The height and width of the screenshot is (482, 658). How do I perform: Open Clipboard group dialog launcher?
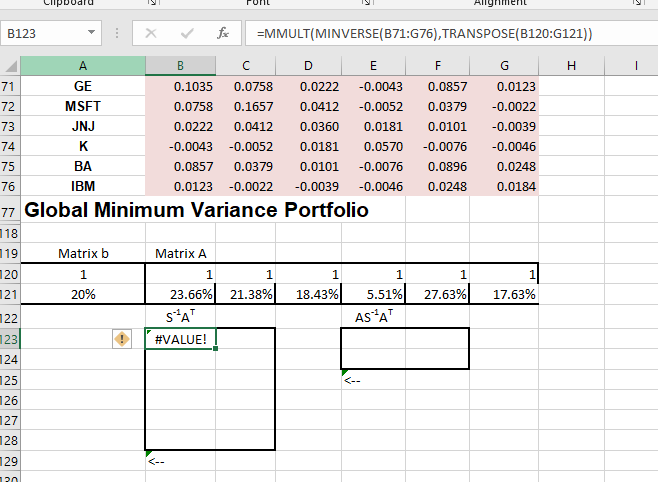153,3
